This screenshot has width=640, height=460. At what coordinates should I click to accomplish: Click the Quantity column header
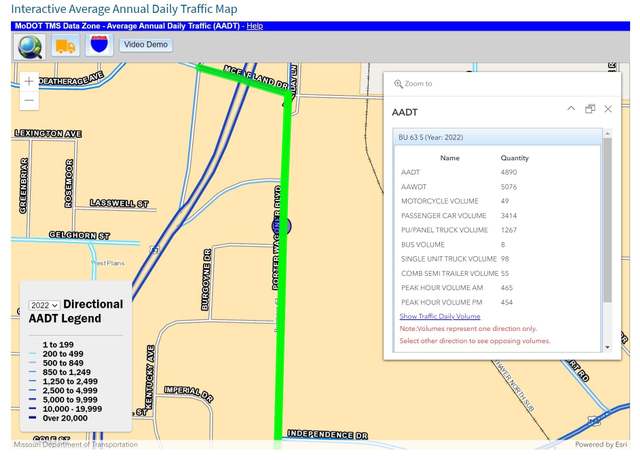pyautogui.click(x=514, y=158)
